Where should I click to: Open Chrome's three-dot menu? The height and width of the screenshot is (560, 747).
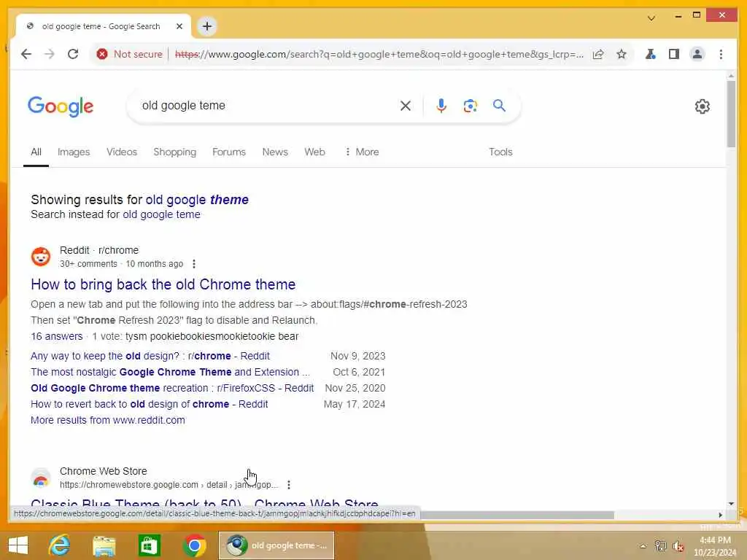point(721,54)
